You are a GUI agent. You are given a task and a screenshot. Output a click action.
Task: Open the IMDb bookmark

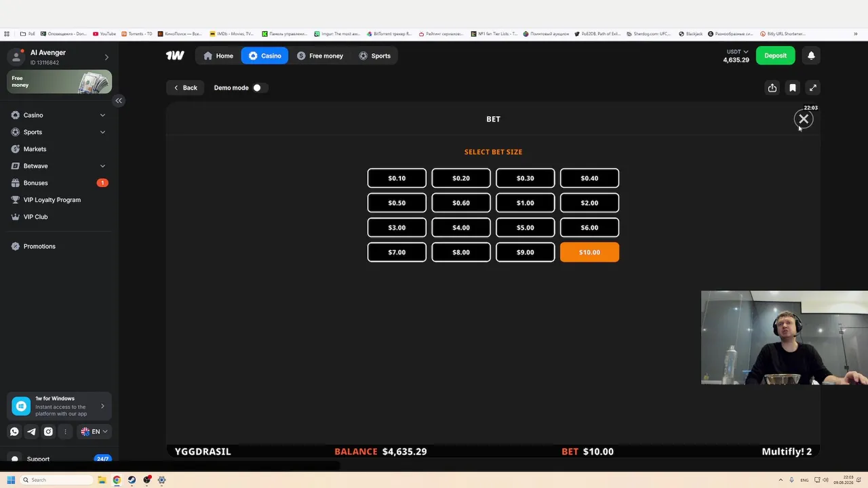pyautogui.click(x=232, y=33)
